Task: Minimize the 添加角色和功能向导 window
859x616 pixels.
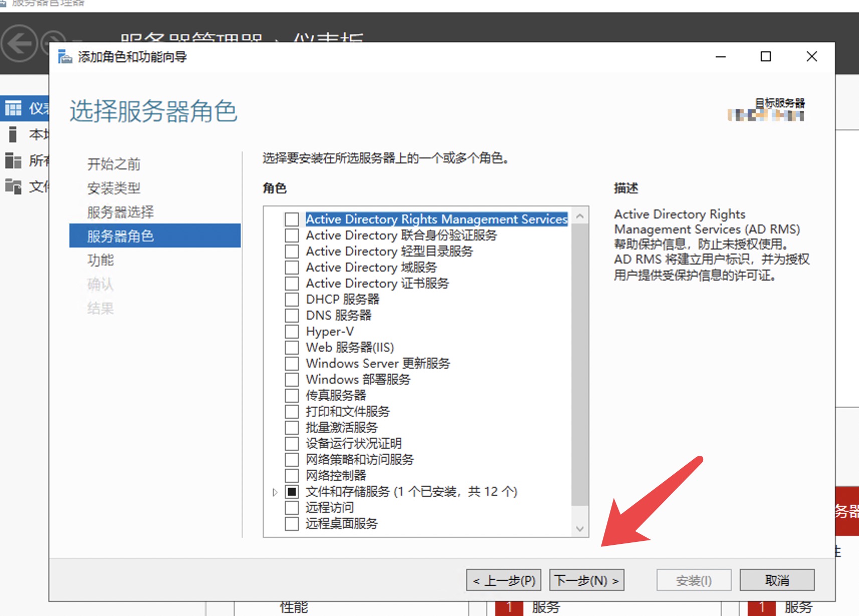Action: [721, 57]
